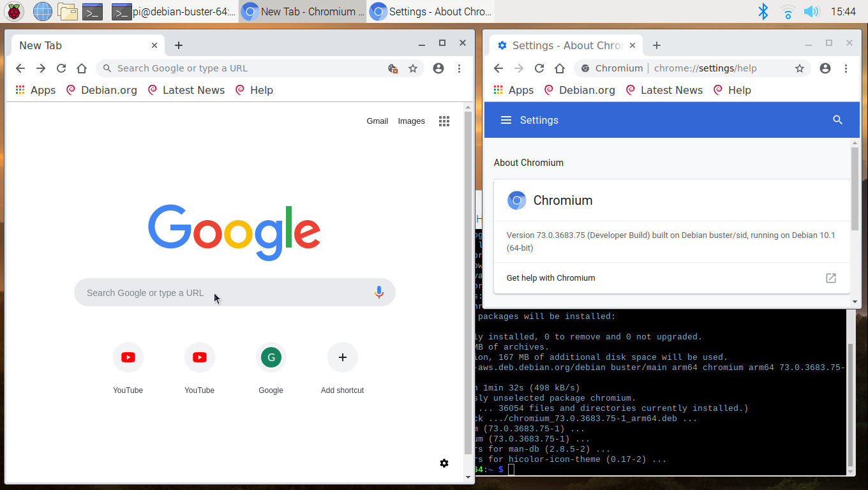
Task: Launch terminal from taskbar launcher icon
Action: [x=93, y=11]
